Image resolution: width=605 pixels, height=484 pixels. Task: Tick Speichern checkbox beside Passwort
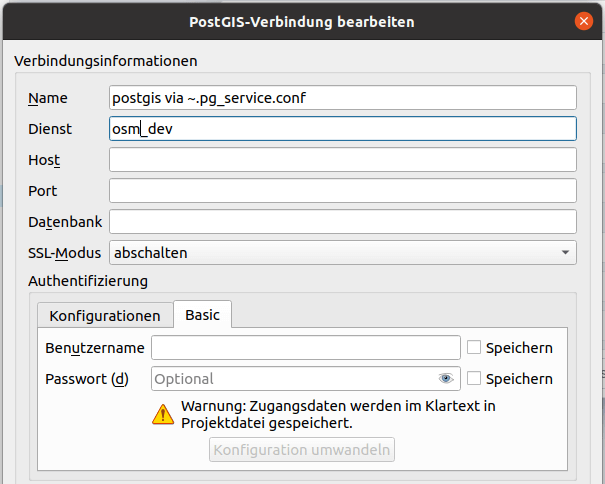point(474,379)
